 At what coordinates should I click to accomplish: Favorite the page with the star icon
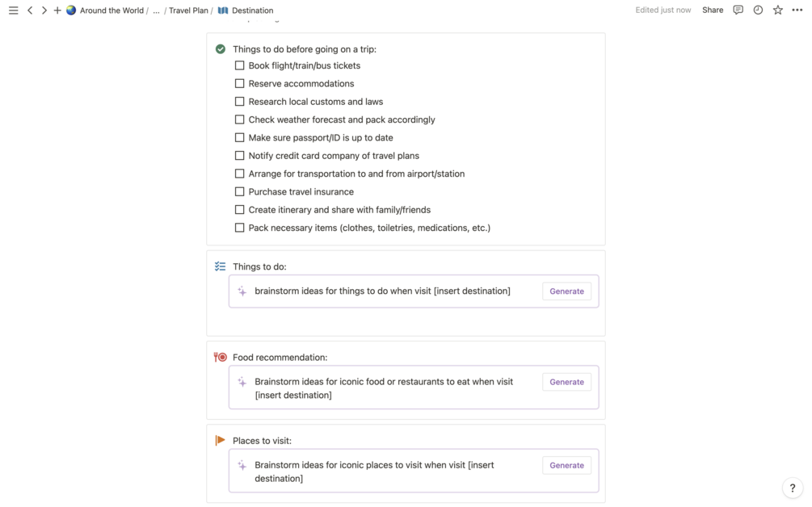click(x=777, y=10)
